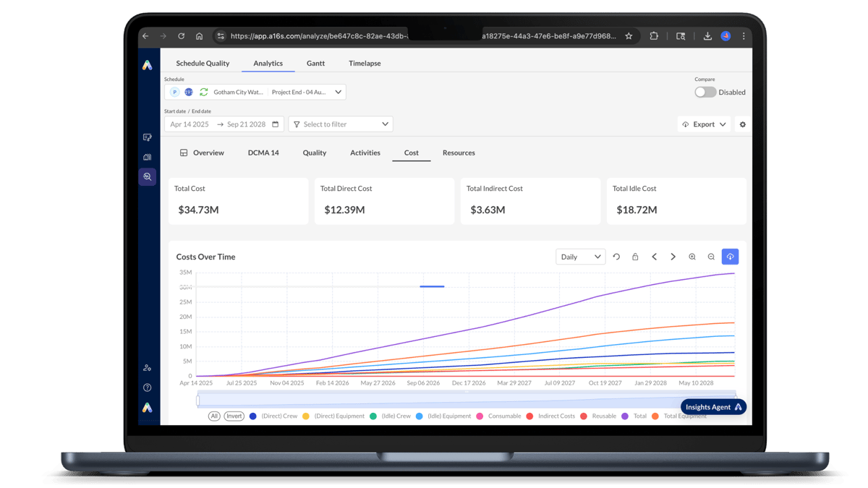Screen dimensions: 868x488
Task: Toggle the Indirect Costs legend series
Action: [x=551, y=416]
